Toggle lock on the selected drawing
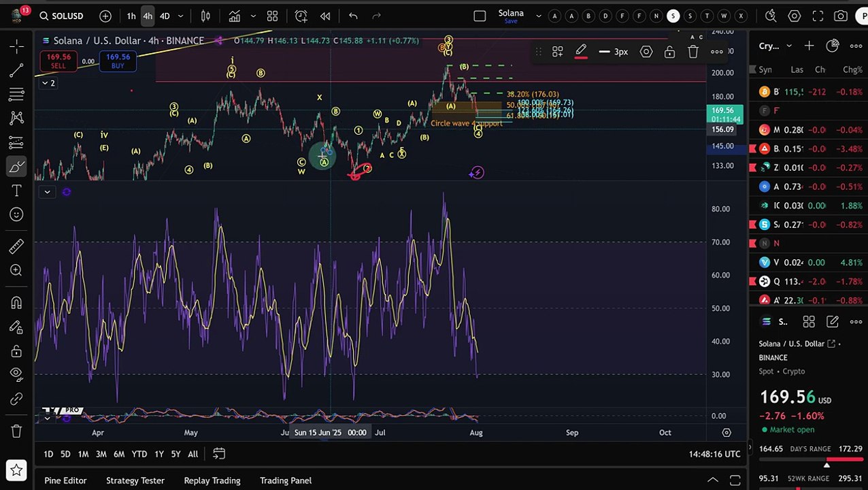This screenshot has height=490, width=868. point(669,52)
